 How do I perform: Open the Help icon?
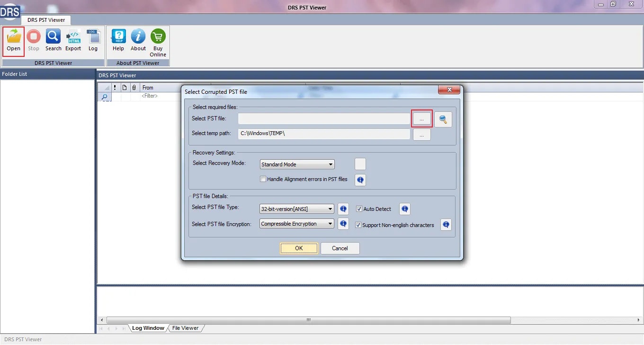click(x=118, y=36)
